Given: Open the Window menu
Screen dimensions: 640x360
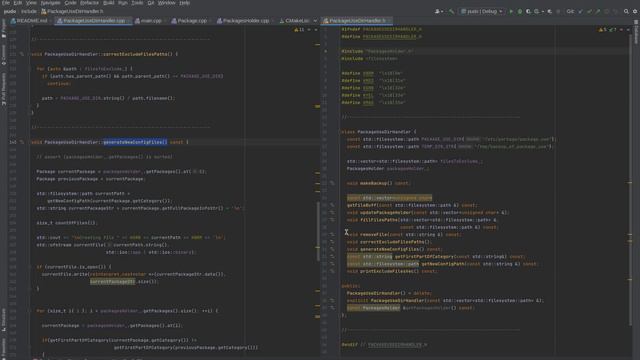Looking at the screenshot, I should pos(167,3).
